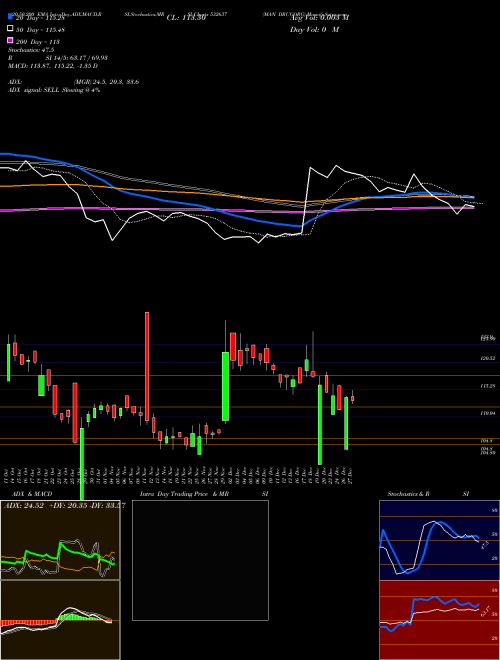Image resolution: width=500 pixels, height=660 pixels.
Task: Click the white 50 Day EMA legend swatch
Action: point(11,29)
